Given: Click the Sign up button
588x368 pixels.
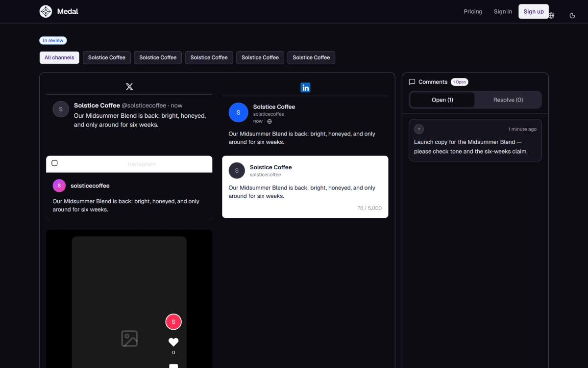Looking at the screenshot, I should [x=534, y=11].
